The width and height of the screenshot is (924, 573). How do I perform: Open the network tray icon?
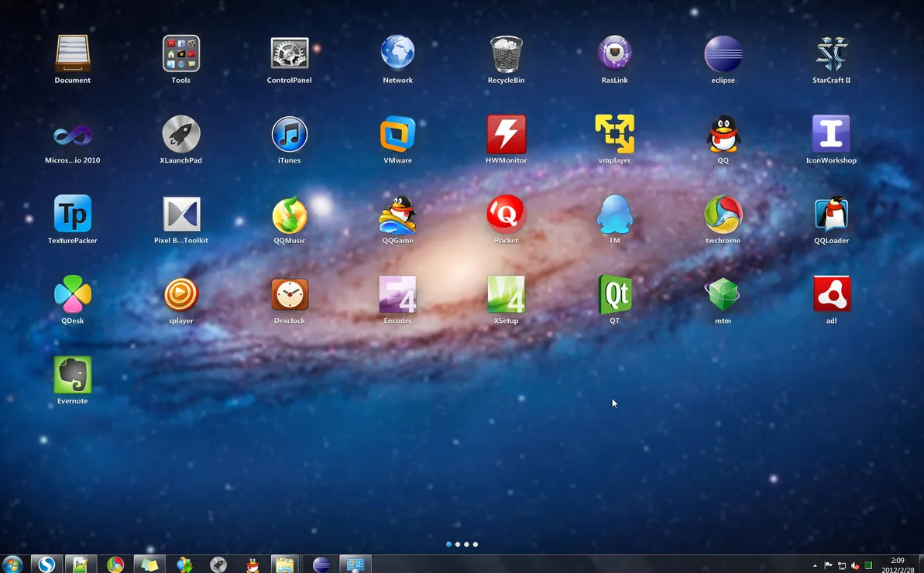coord(842,565)
